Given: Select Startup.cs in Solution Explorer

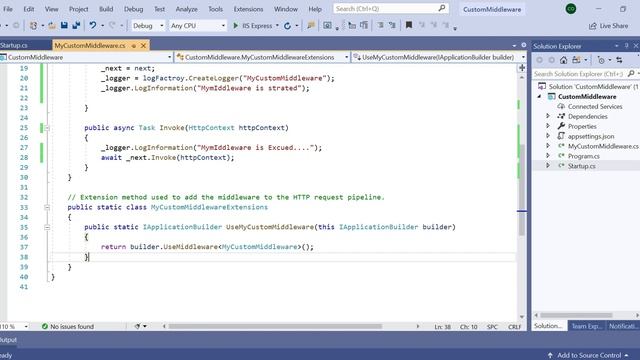Looking at the screenshot, I should (x=582, y=166).
